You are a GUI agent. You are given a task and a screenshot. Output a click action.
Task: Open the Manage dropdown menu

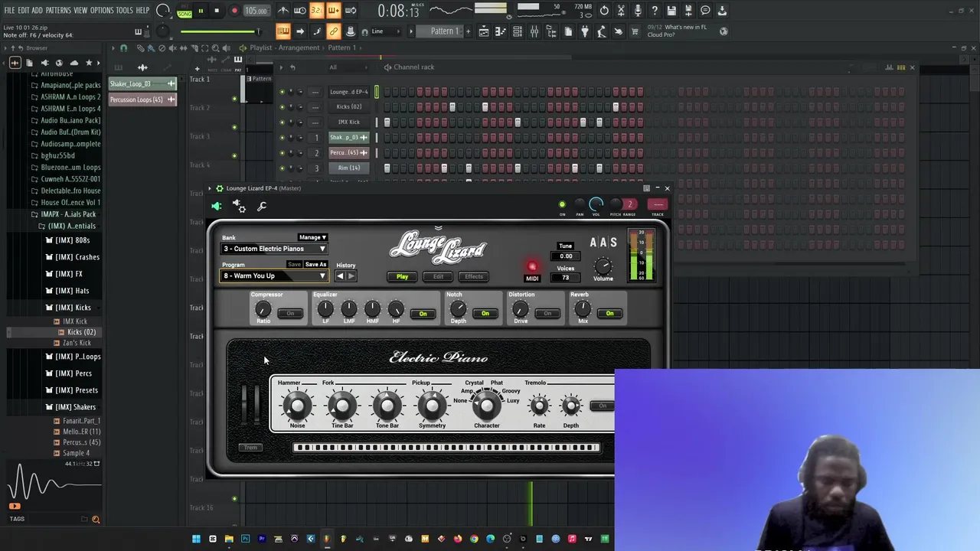(312, 237)
